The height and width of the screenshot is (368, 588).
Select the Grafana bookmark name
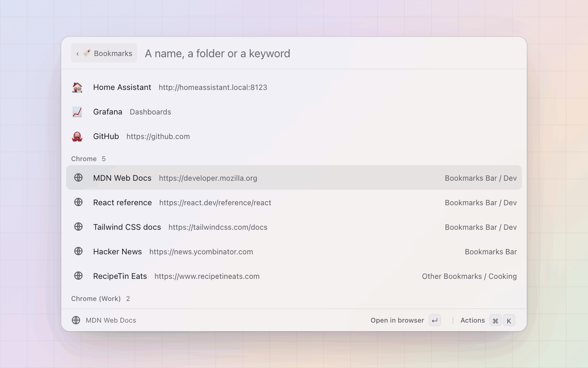click(x=107, y=112)
